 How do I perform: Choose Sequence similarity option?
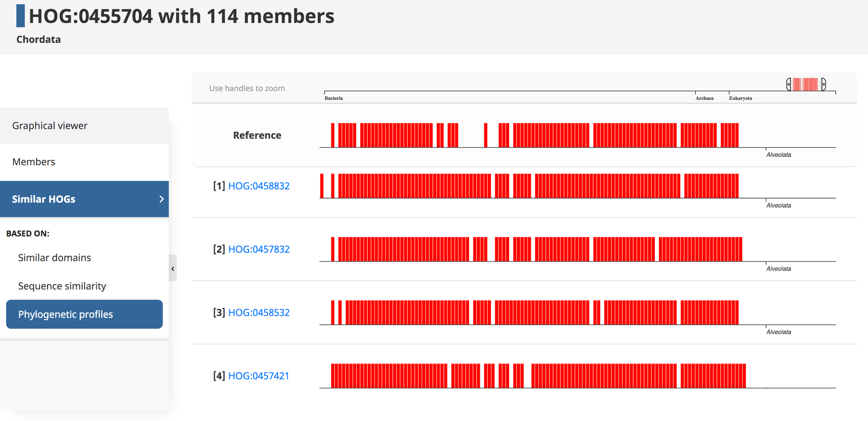point(62,286)
